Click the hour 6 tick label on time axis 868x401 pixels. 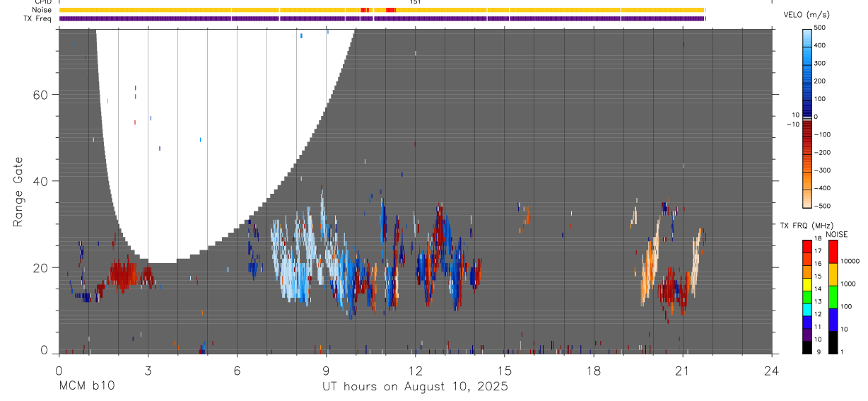click(237, 370)
